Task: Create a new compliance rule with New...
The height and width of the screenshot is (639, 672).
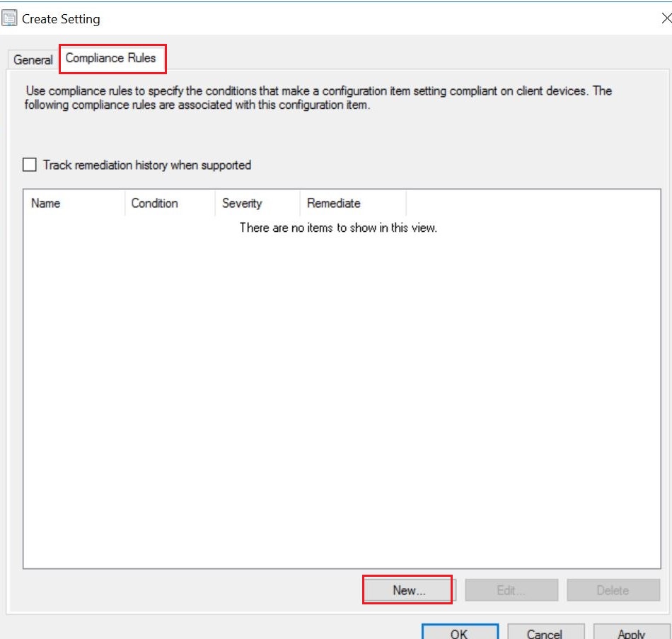Action: (408, 590)
